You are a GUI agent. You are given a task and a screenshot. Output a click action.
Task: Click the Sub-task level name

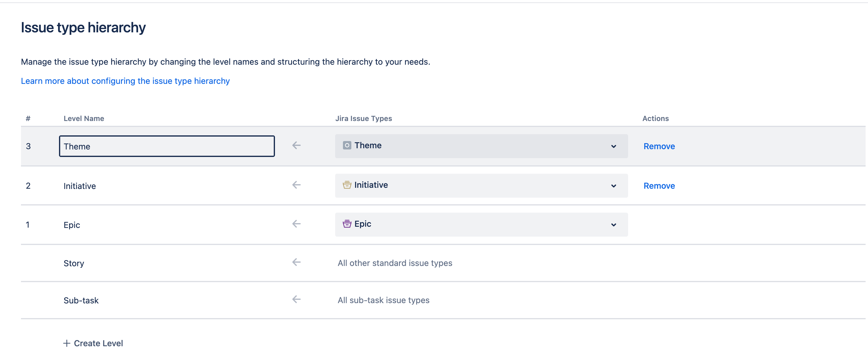pos(81,300)
